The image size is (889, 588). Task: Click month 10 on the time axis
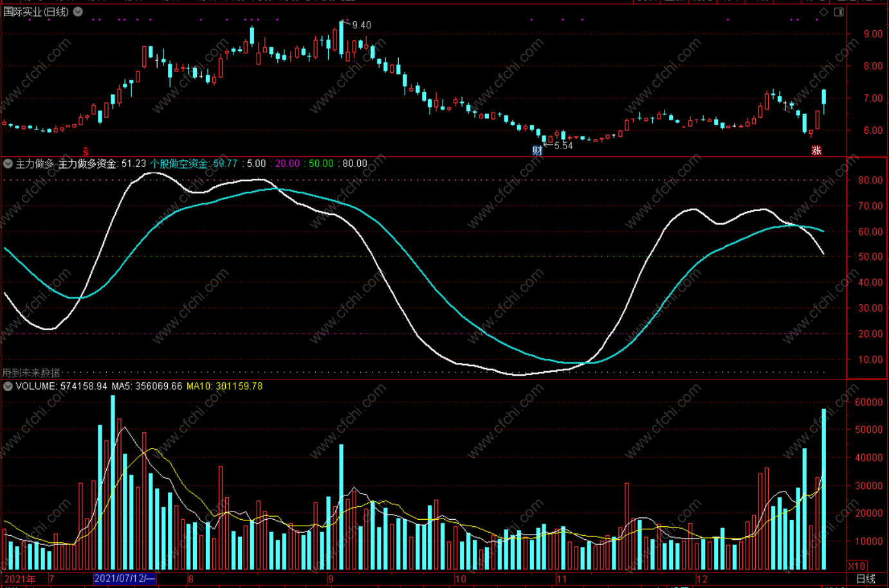[x=460, y=579]
